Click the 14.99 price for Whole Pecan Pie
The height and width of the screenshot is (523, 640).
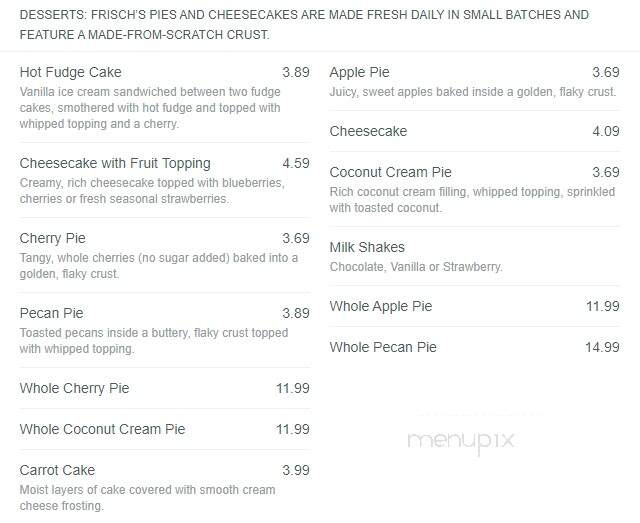[602, 347]
